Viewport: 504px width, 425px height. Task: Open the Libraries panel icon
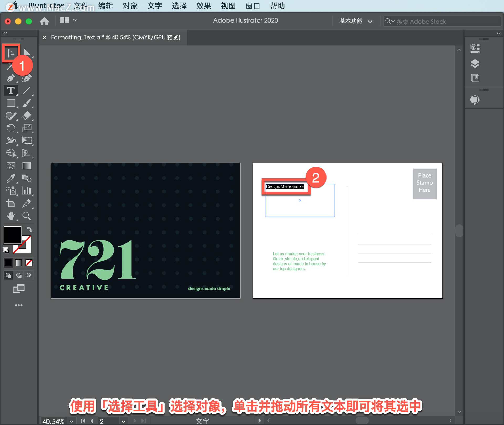(x=475, y=78)
